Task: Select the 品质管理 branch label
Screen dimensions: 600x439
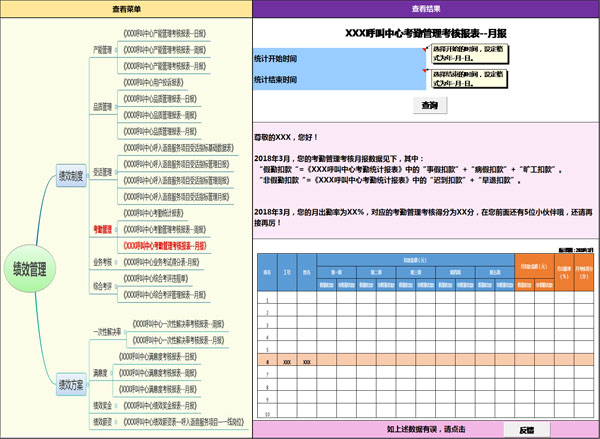Action: [x=102, y=107]
